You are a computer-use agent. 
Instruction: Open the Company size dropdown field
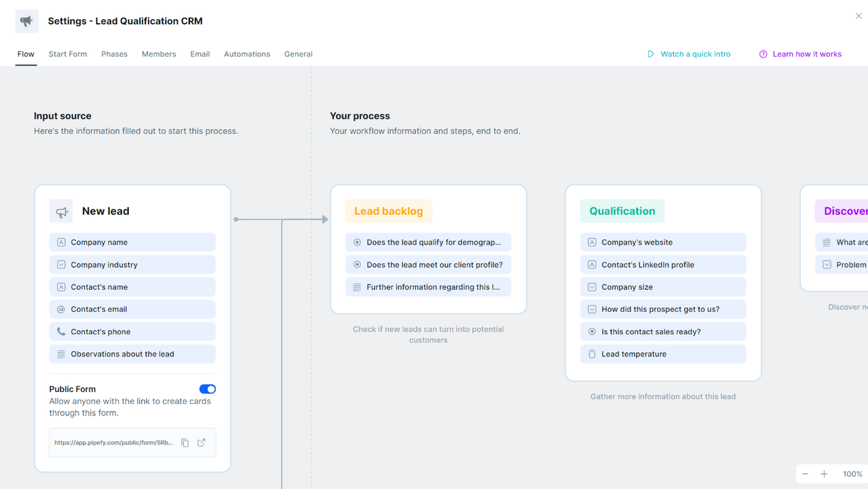coord(662,287)
